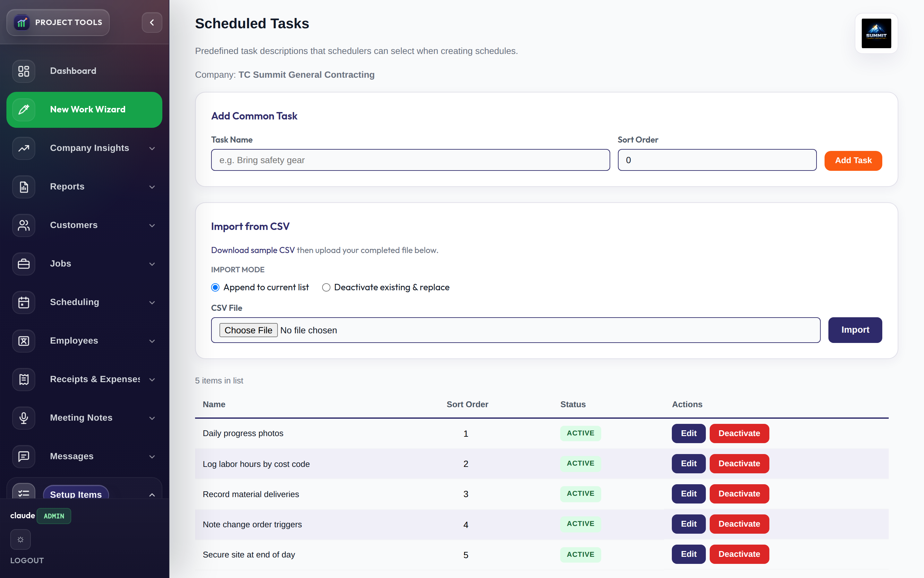Click the Project Tools chart logo icon
This screenshot has width=924, height=578.
(22, 22)
